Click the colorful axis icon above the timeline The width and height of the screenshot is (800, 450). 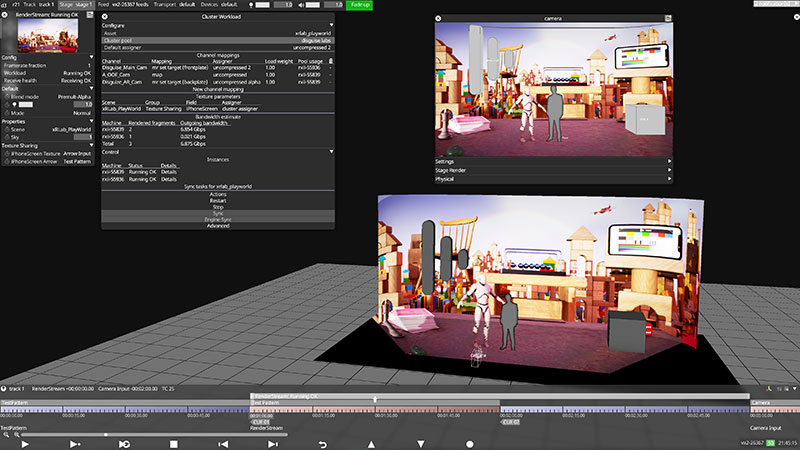(769, 389)
